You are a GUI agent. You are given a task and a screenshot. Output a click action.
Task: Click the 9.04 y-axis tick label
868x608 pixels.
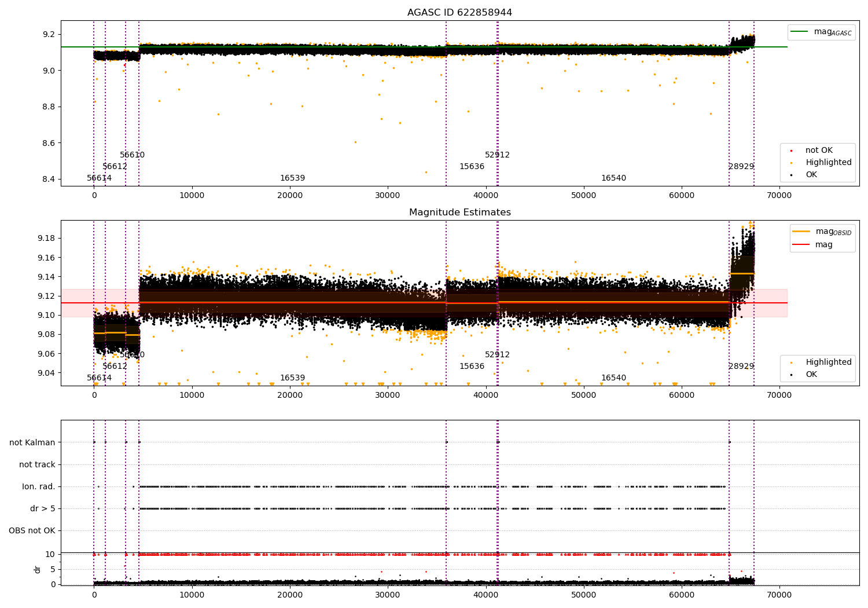[x=47, y=373]
